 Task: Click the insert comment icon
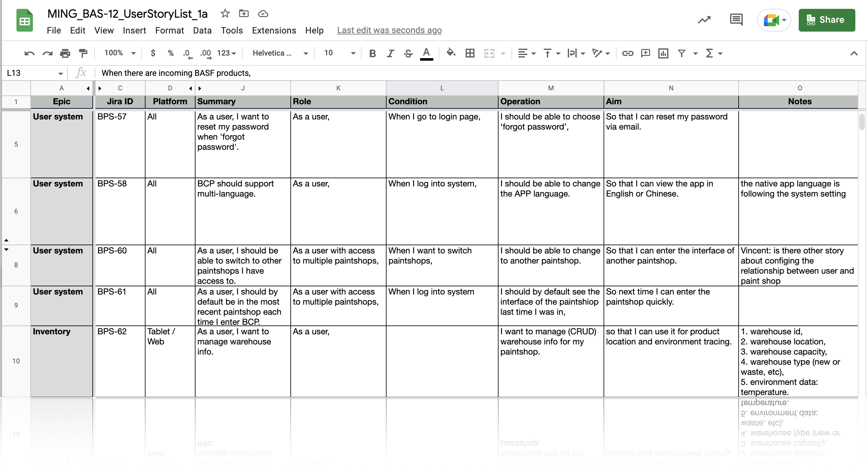pyautogui.click(x=645, y=53)
